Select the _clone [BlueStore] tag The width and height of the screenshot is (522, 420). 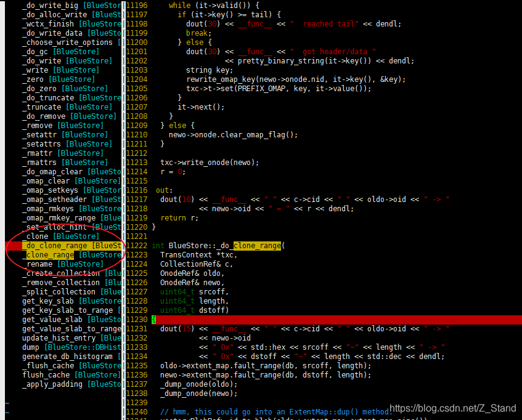point(60,236)
